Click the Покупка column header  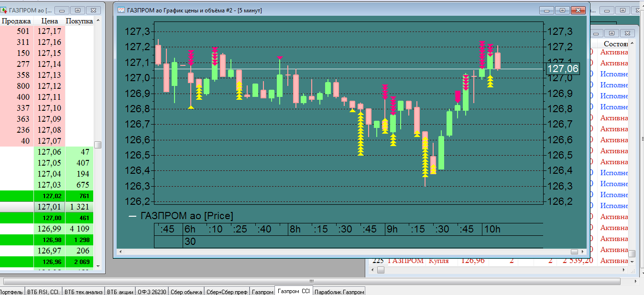pyautogui.click(x=79, y=21)
